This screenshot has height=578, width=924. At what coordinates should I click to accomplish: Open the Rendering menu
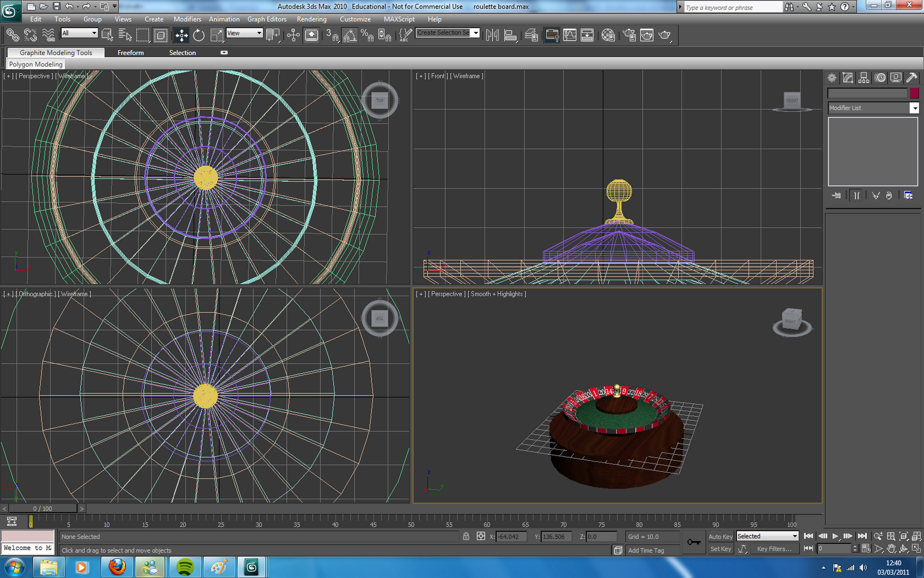click(x=311, y=19)
